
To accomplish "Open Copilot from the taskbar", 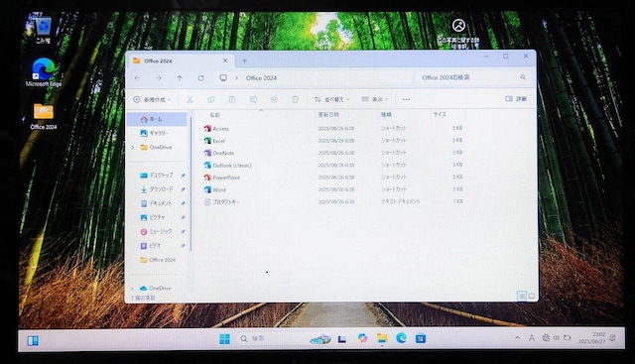I will tap(362, 338).
